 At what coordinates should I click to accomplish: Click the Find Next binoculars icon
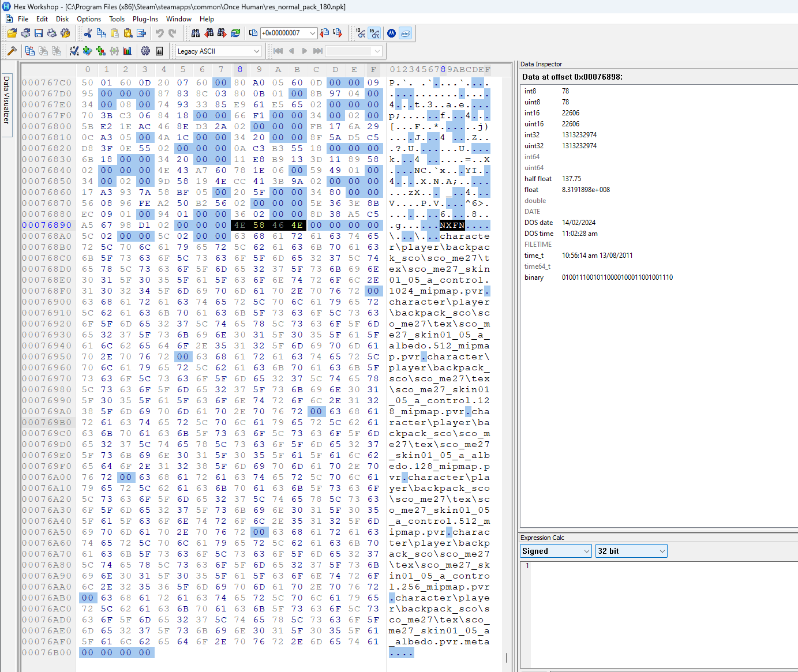(222, 33)
